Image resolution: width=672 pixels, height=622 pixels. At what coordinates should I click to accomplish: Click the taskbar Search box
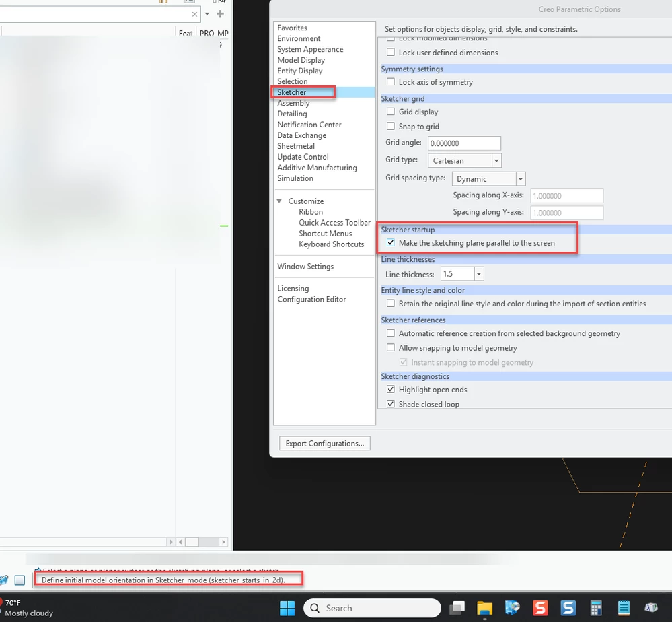click(x=372, y=608)
